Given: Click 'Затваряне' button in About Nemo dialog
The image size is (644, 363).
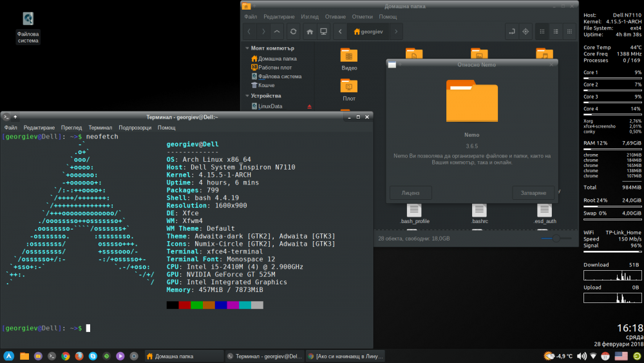Looking at the screenshot, I should pyautogui.click(x=533, y=193).
